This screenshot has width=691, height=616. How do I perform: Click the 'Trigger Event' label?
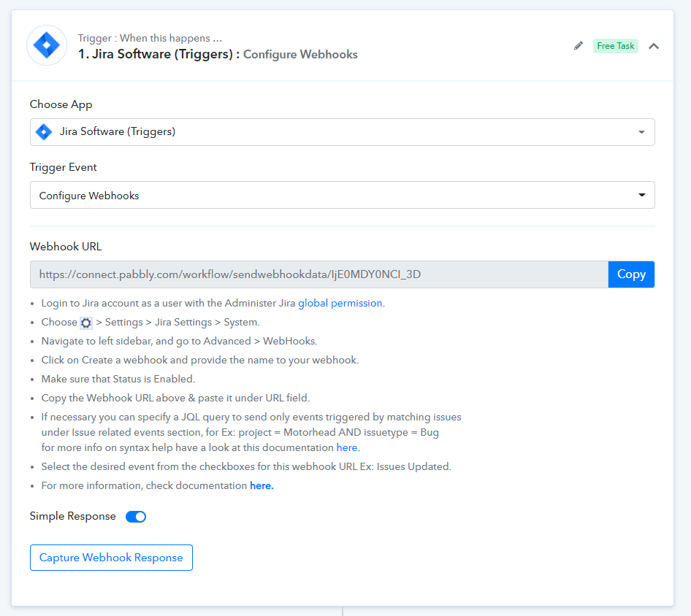coord(63,167)
